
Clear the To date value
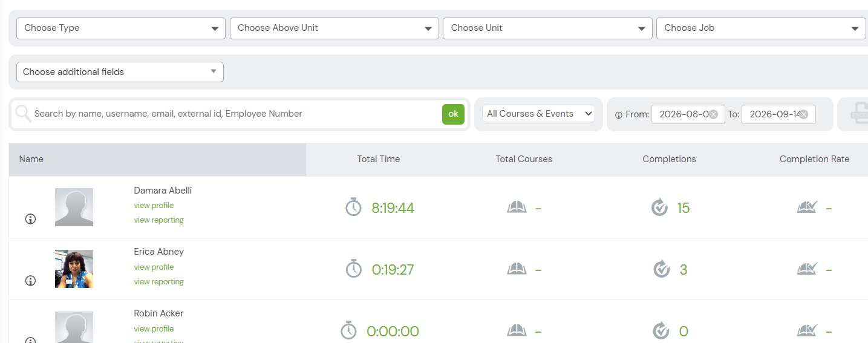pyautogui.click(x=804, y=114)
